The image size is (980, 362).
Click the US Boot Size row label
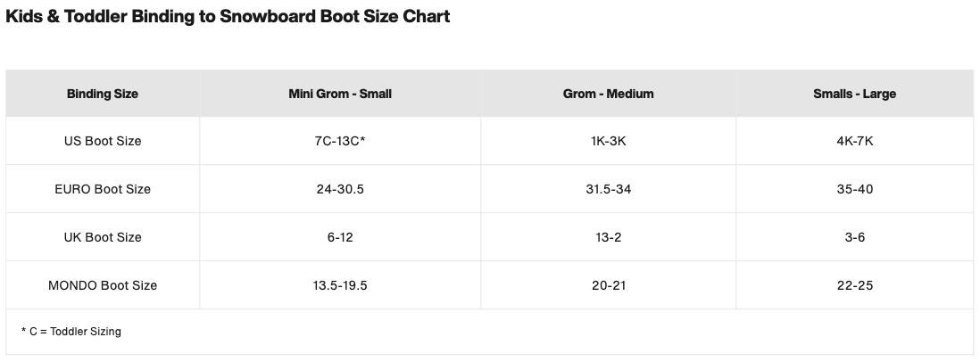[x=103, y=141]
